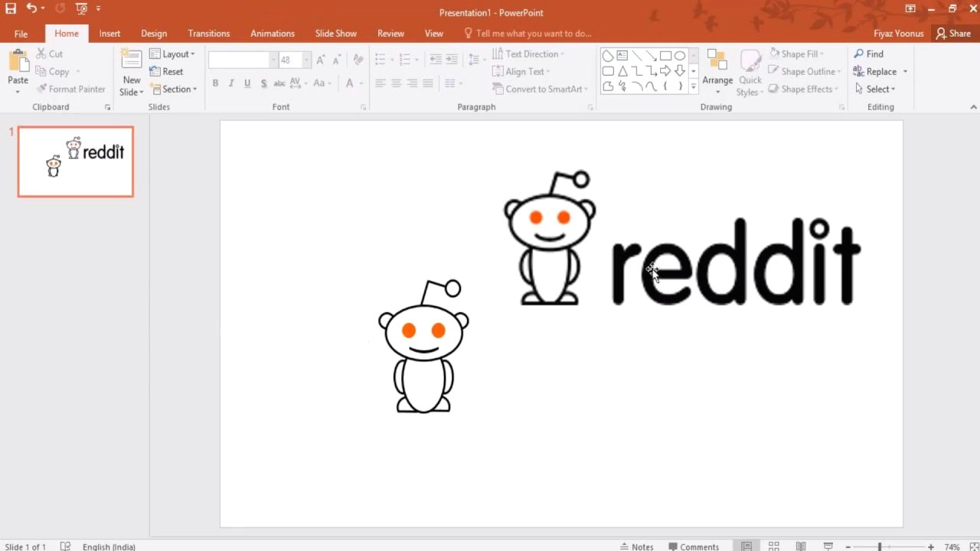
Task: Toggle Strikethrough formatting
Action: pos(279,83)
